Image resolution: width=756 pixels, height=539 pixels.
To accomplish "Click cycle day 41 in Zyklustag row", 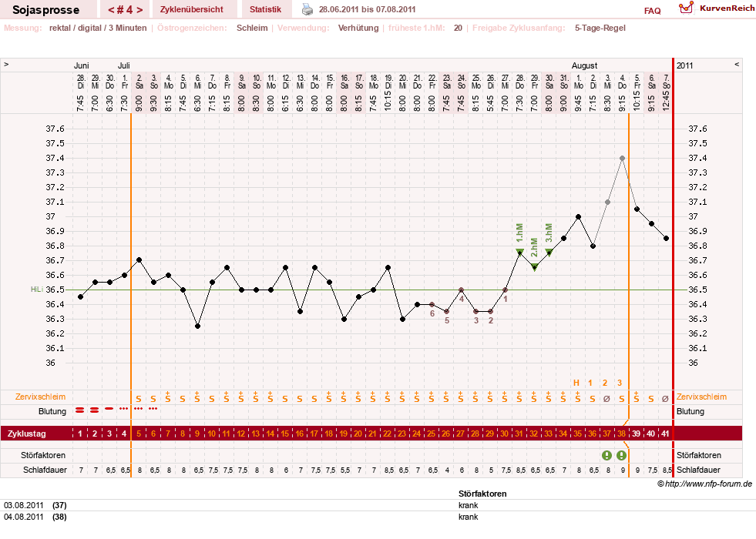I will pyautogui.click(x=665, y=434).
